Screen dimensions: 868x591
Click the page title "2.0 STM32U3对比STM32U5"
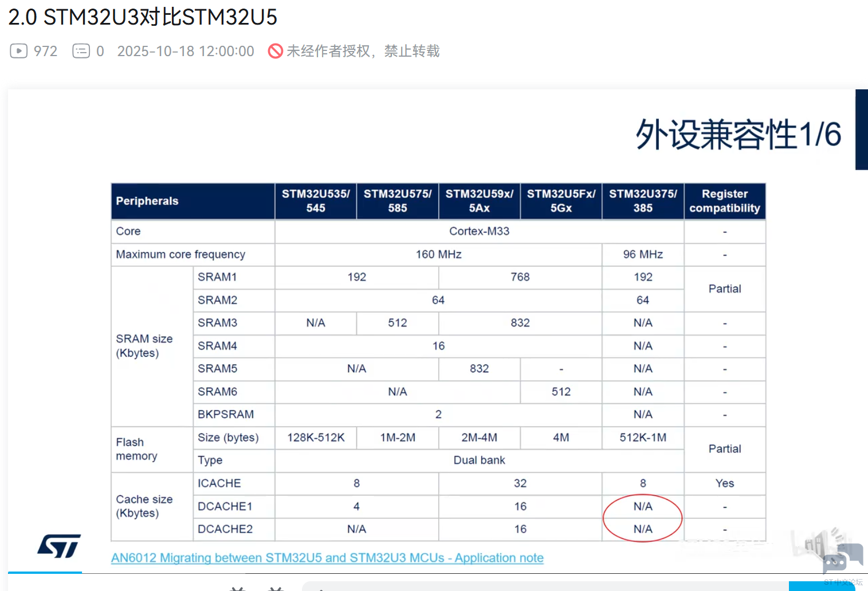click(143, 17)
